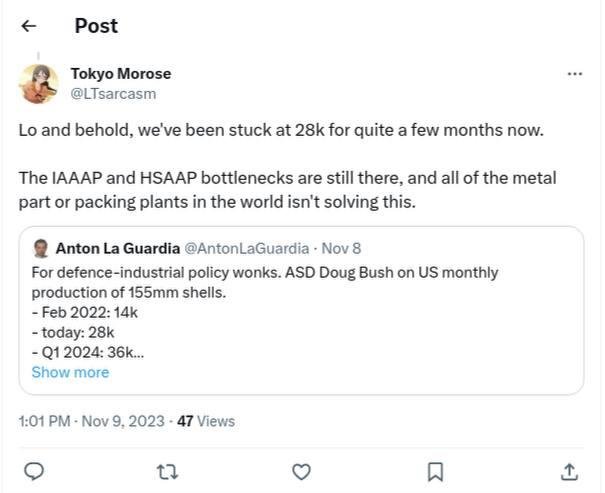This screenshot has width=605, height=493.
Task: Bookmark this post
Action: click(435, 470)
